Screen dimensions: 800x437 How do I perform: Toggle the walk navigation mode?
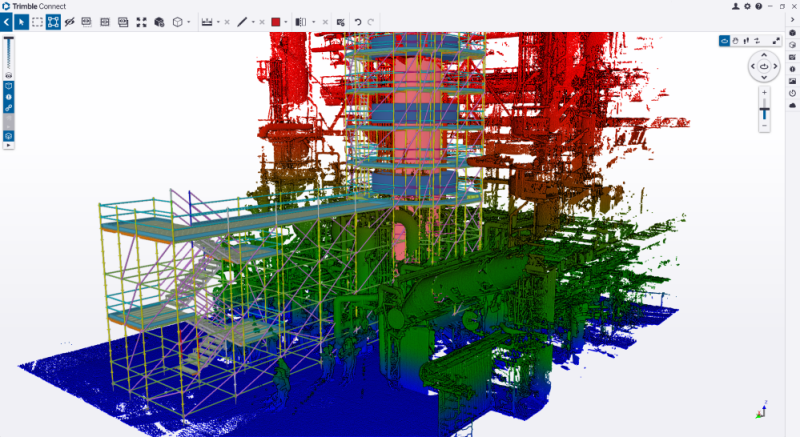click(x=746, y=41)
